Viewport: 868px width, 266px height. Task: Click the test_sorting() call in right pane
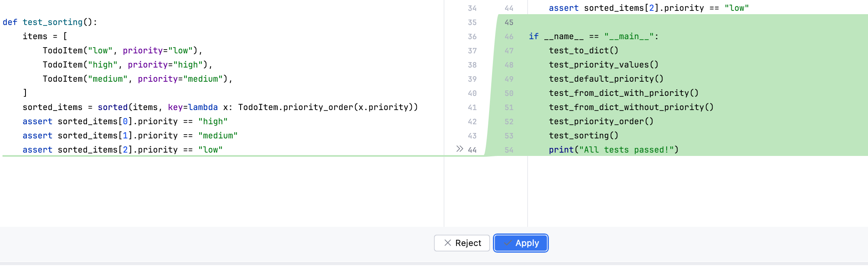(x=583, y=136)
